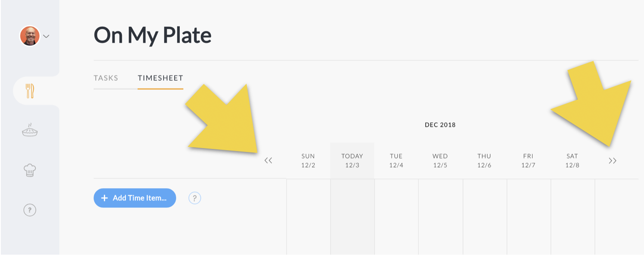Go to previous week with double-left arrows
644x259 pixels.
268,161
